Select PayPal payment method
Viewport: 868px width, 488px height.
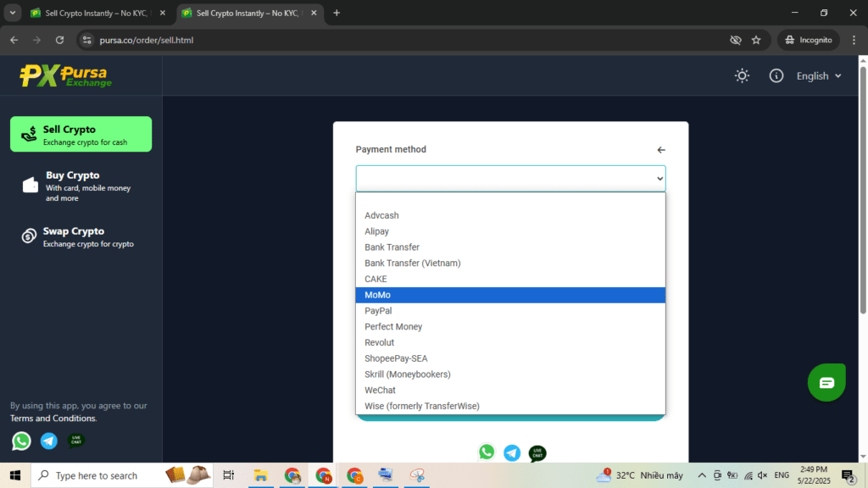click(x=510, y=311)
